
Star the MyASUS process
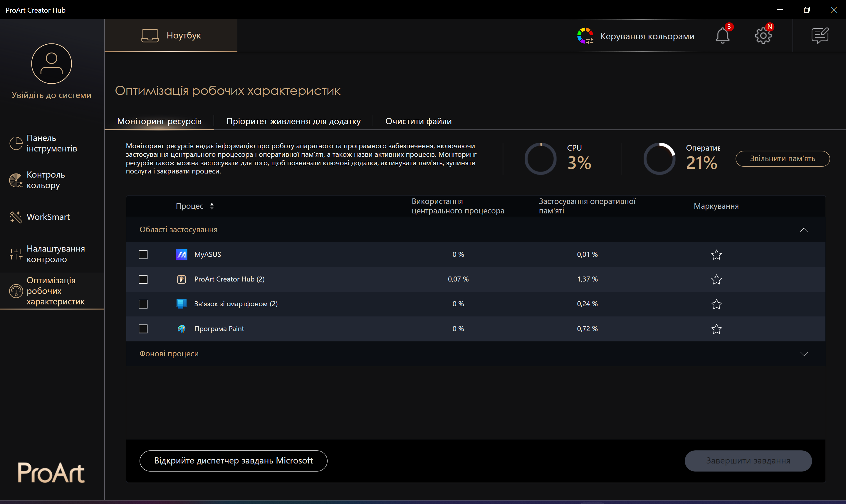coord(716,255)
